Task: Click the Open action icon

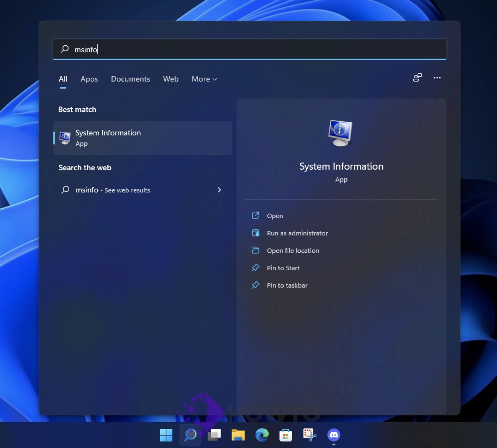Action: point(255,216)
